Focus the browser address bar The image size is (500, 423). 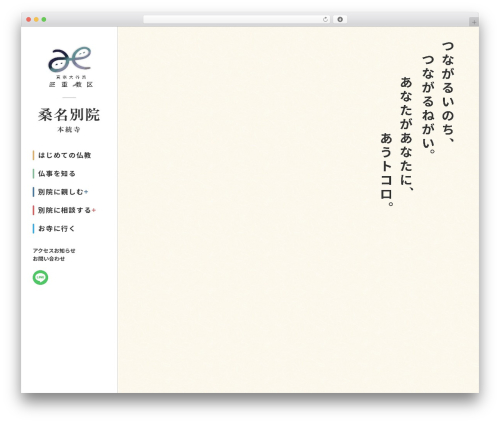coord(237,20)
